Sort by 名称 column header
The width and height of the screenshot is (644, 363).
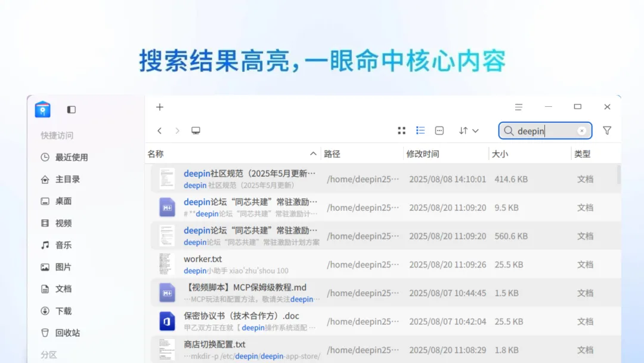click(x=233, y=154)
